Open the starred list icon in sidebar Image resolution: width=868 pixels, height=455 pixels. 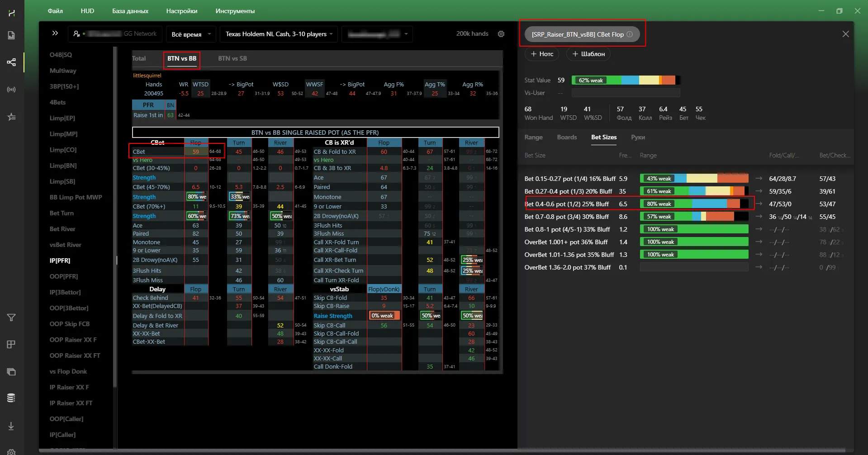[x=12, y=117]
